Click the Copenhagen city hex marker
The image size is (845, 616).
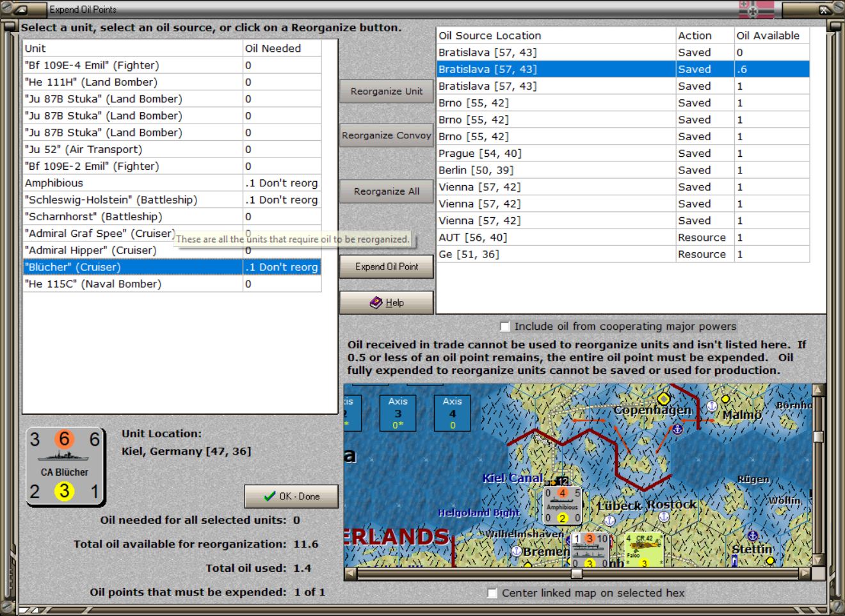pyautogui.click(x=664, y=399)
